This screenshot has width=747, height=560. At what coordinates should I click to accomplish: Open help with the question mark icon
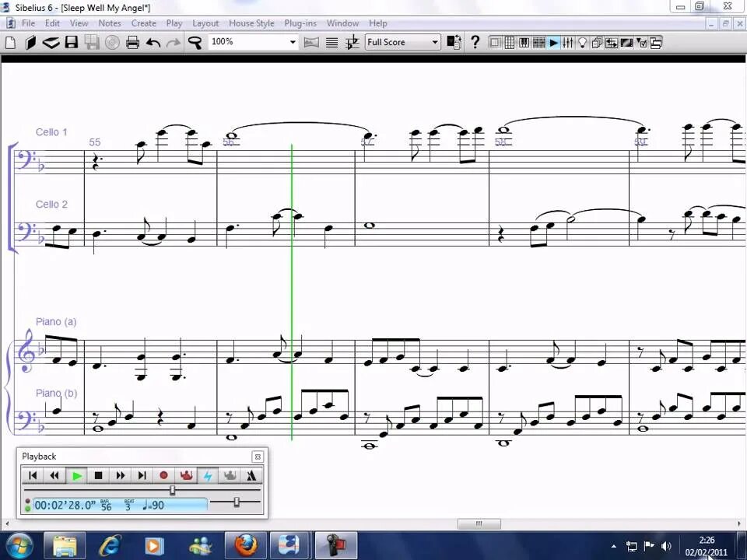coord(475,42)
